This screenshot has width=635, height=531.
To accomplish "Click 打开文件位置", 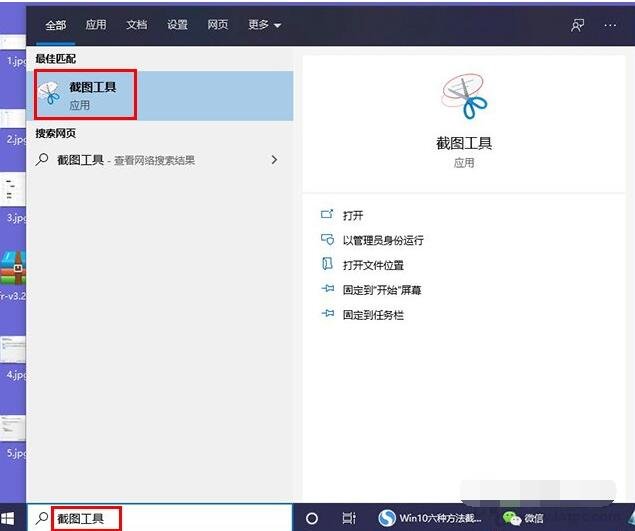I will coord(373,265).
